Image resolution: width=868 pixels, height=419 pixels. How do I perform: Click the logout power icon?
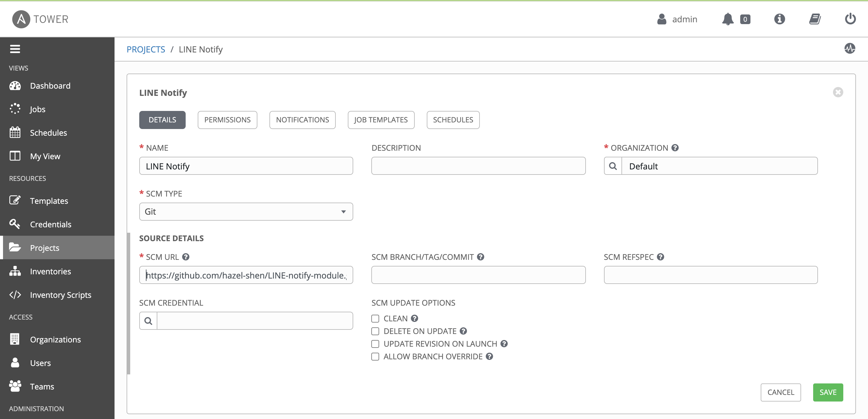tap(850, 19)
